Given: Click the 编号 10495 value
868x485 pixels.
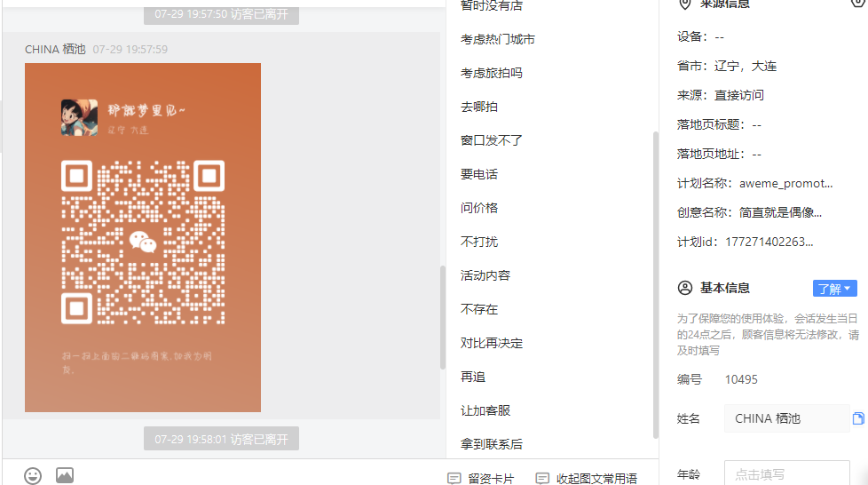Looking at the screenshot, I should pos(741,379).
